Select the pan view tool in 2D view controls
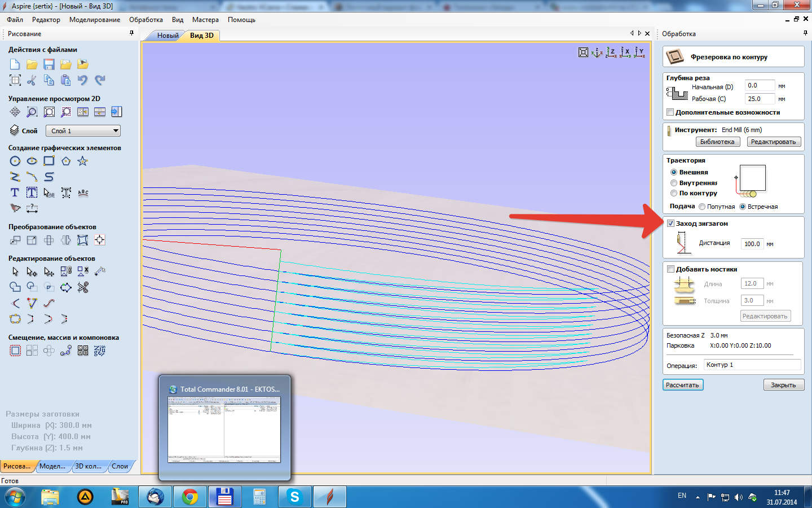This screenshot has width=812, height=508. pyautogui.click(x=15, y=112)
